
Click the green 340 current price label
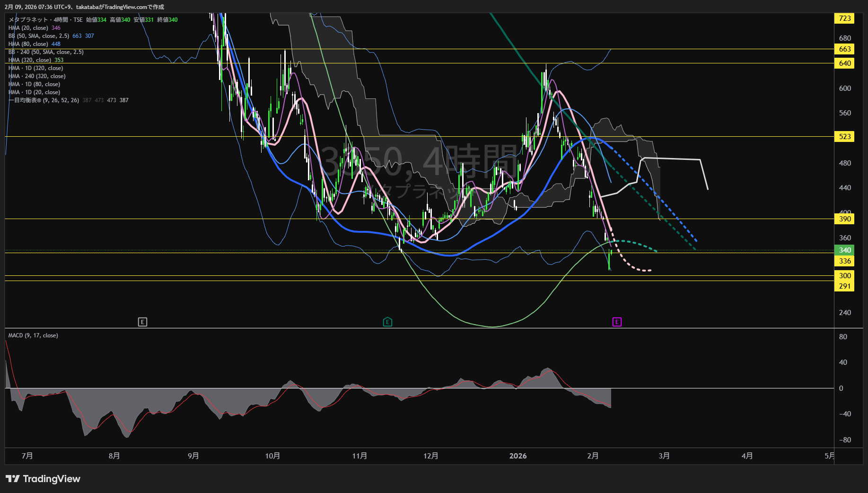tap(844, 250)
